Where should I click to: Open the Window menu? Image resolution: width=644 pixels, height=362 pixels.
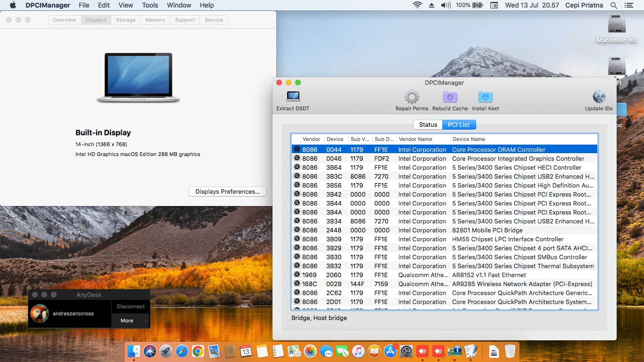(x=179, y=5)
